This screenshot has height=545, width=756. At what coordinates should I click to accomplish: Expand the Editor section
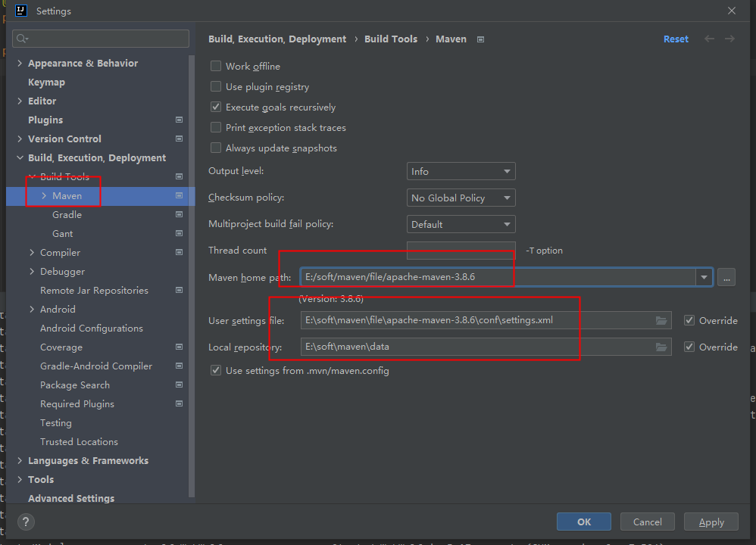click(x=20, y=101)
